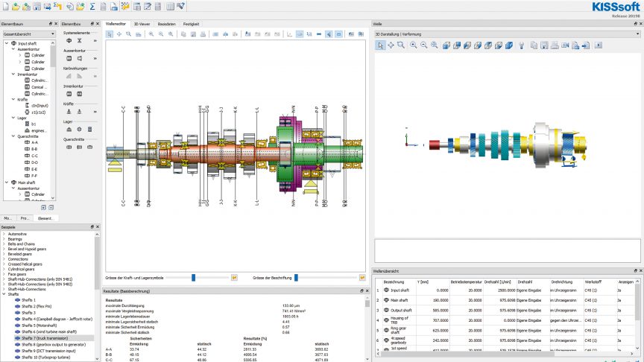Switch to the Element... bottom tab
644x362 pixels.
(x=46, y=218)
